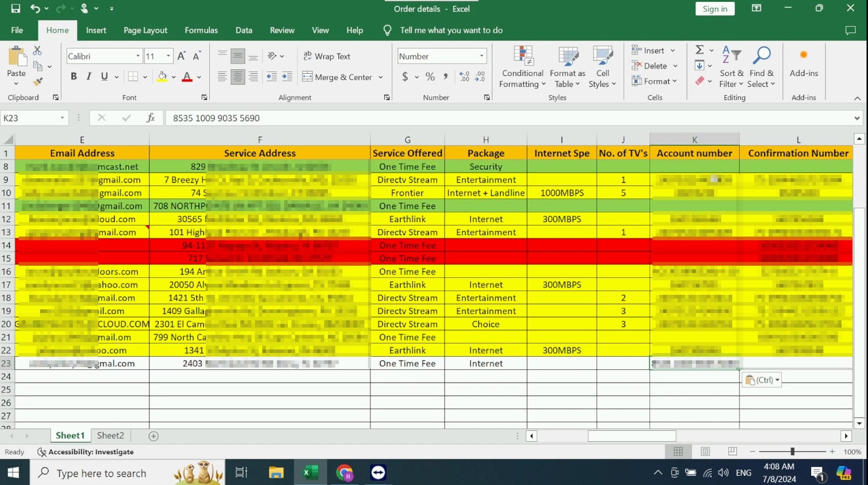Open the Fill Color paint bucket swatch
Screen dimensions: 868x485
click(x=162, y=76)
